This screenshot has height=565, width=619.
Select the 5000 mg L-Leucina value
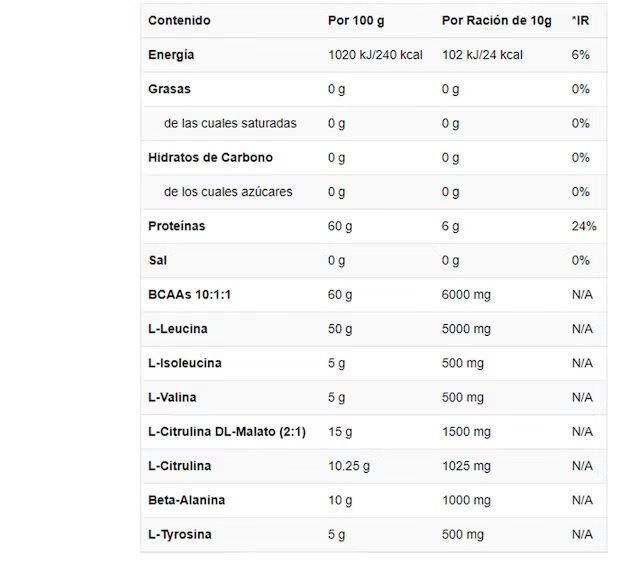coord(466,329)
